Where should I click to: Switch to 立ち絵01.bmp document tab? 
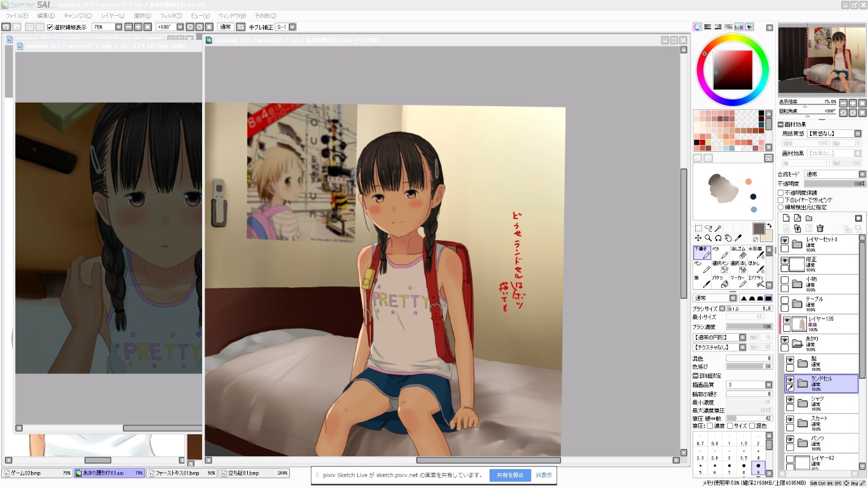[x=254, y=473]
